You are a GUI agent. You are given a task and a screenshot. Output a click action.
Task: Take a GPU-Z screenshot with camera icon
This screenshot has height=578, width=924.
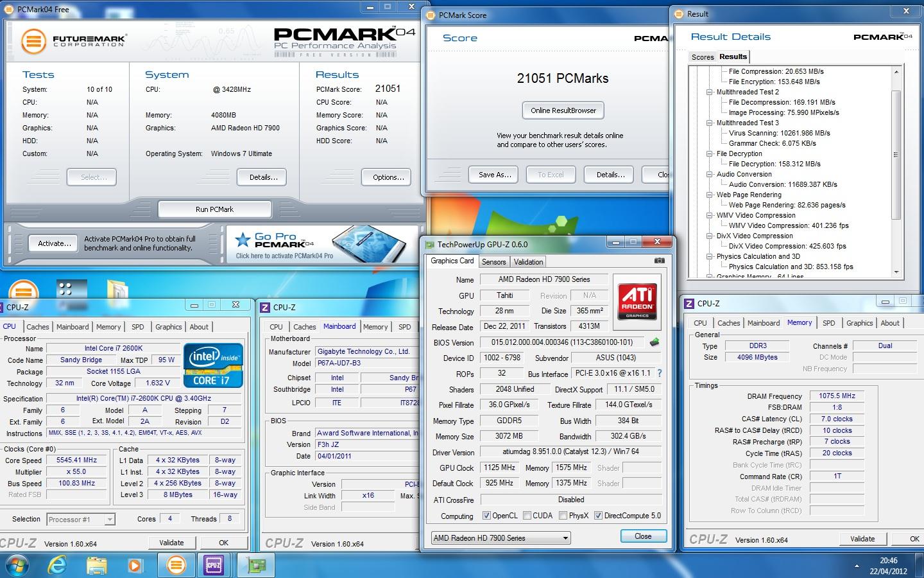coord(659,261)
